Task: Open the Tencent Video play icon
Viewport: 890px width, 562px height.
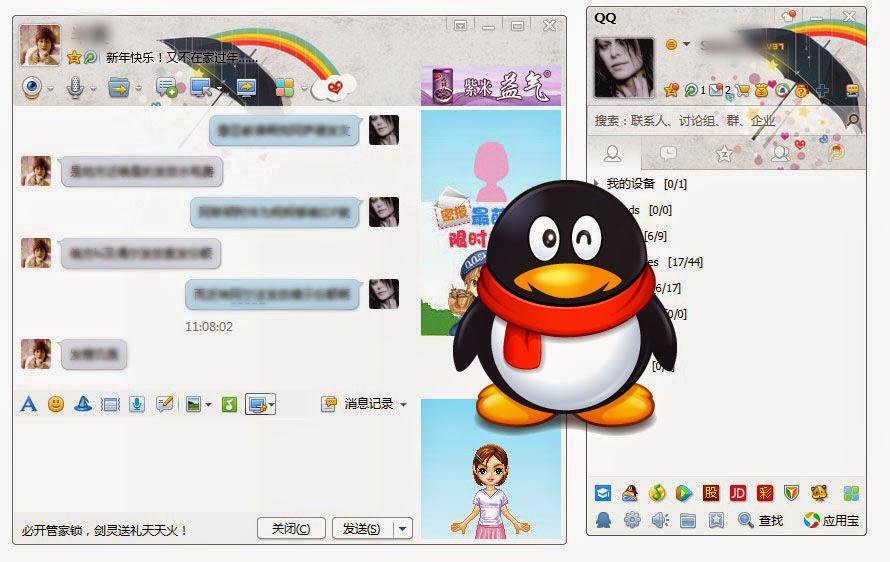Action: [x=683, y=493]
